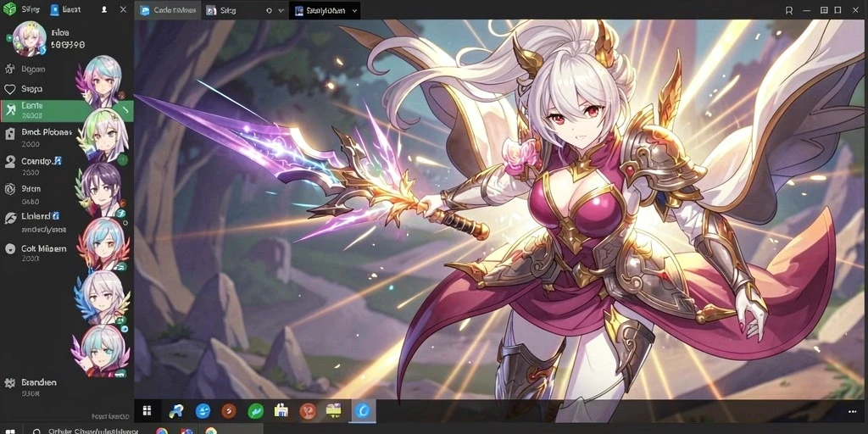Image resolution: width=868 pixels, height=434 pixels.
Task: Switch to the first tab with blue icon
Action: (x=169, y=10)
